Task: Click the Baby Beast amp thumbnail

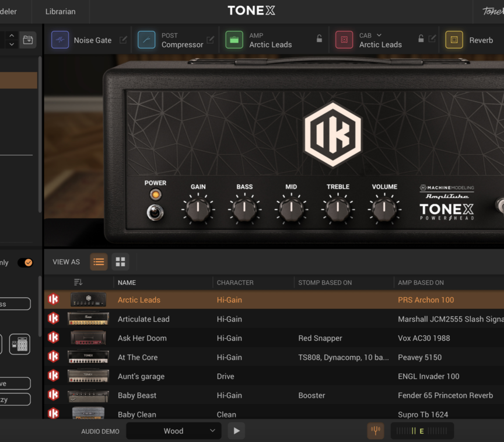Action: point(89,395)
